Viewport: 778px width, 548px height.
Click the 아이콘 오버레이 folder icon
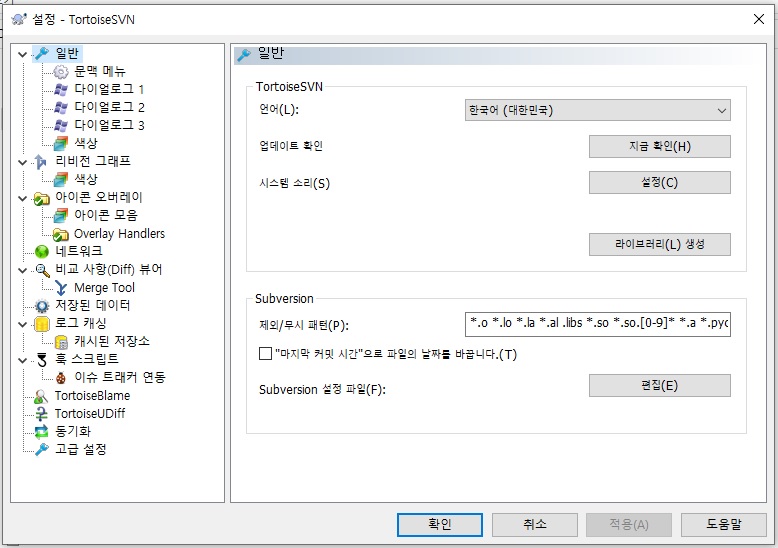[x=42, y=198]
